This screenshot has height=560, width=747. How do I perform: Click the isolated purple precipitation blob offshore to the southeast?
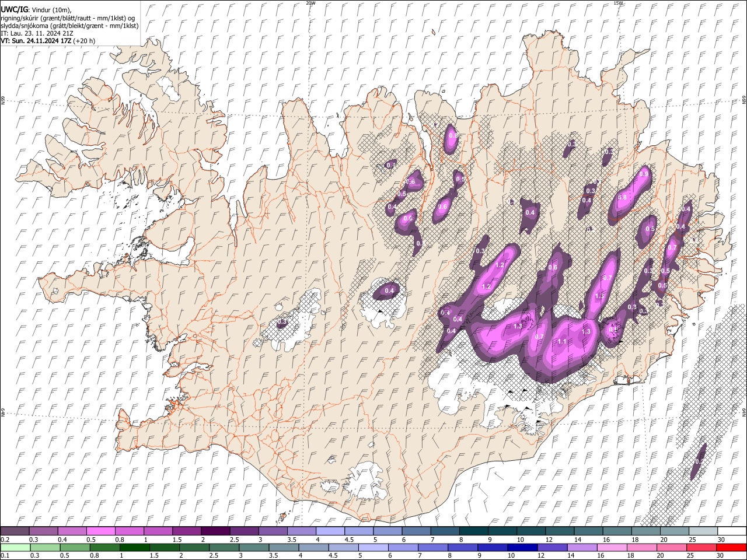(x=699, y=461)
